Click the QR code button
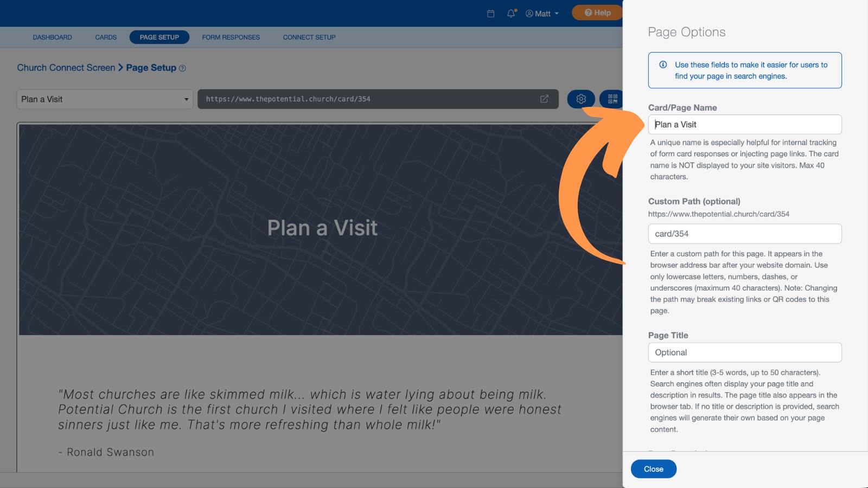Image resolution: width=868 pixels, height=488 pixels. tap(612, 99)
